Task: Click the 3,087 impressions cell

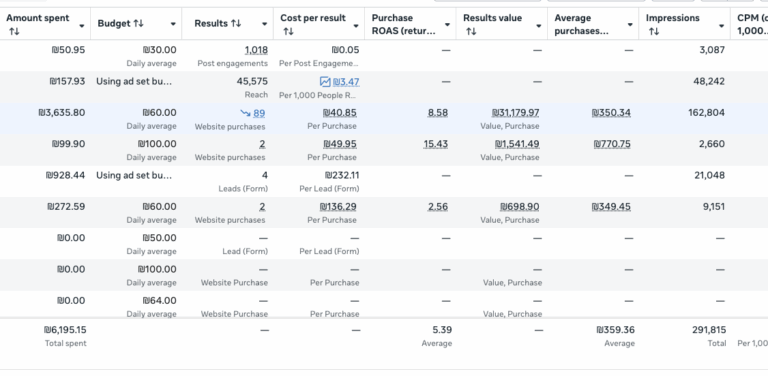Action: click(712, 50)
